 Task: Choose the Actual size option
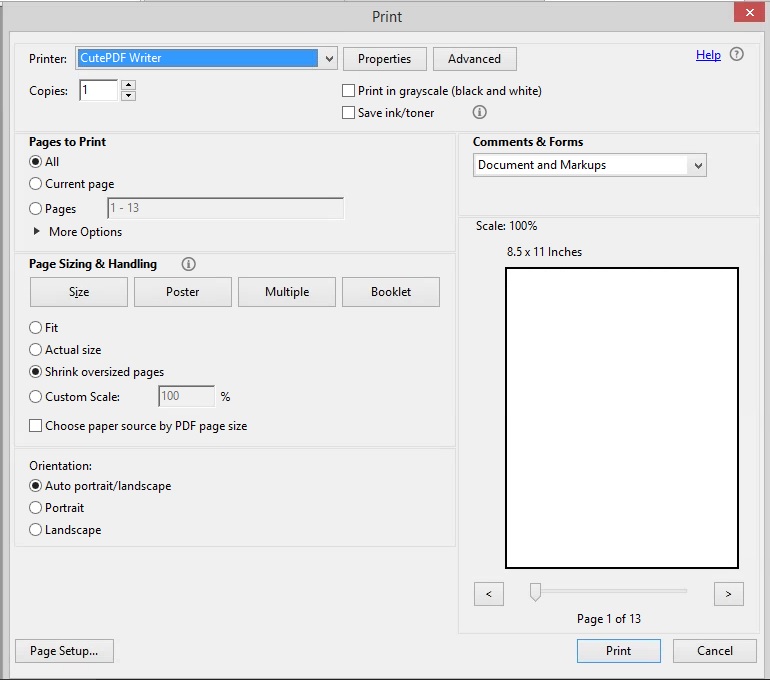tap(35, 350)
